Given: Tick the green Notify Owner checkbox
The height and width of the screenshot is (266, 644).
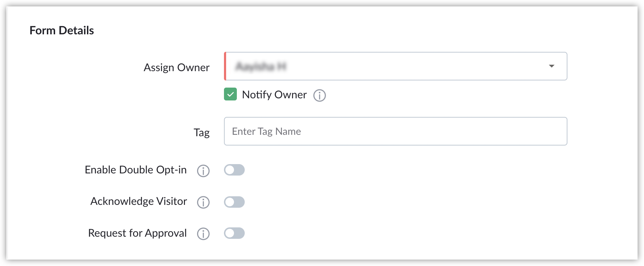Looking at the screenshot, I should coord(230,94).
